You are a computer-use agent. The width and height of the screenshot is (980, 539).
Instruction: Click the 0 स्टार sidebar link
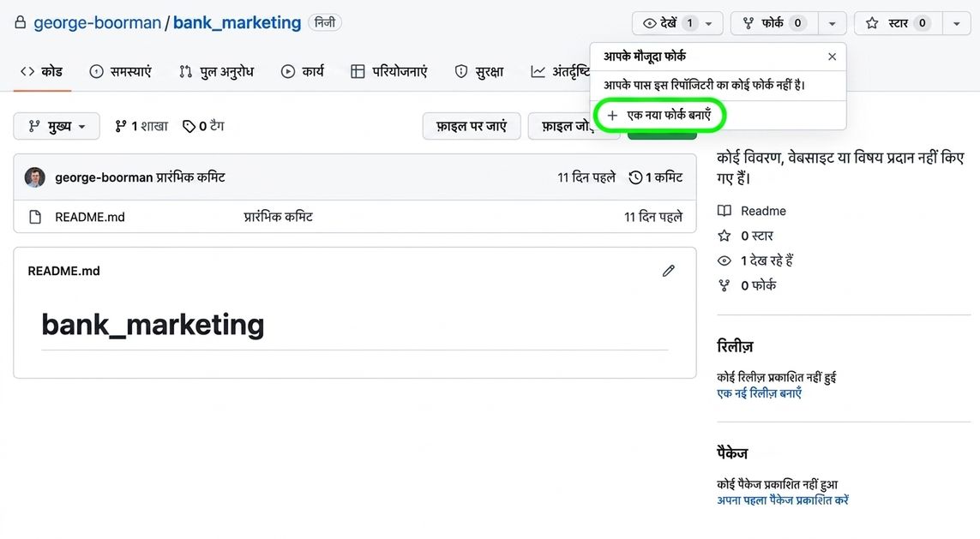[x=757, y=237]
